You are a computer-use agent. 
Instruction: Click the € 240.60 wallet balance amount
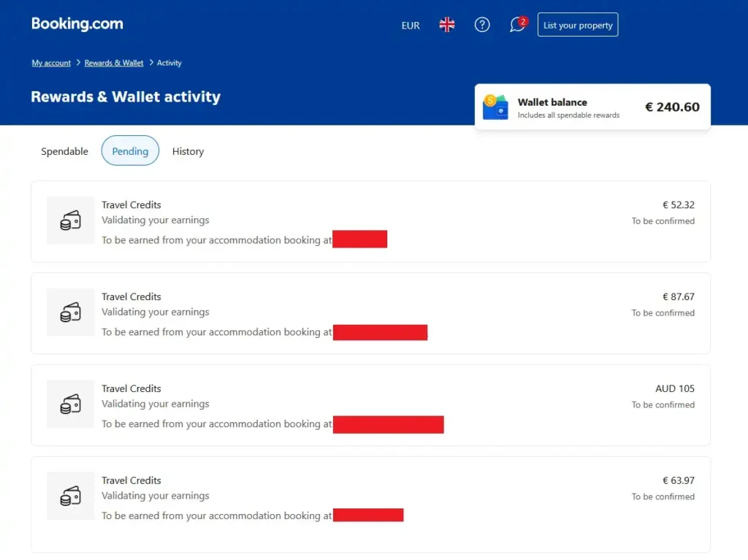672,107
